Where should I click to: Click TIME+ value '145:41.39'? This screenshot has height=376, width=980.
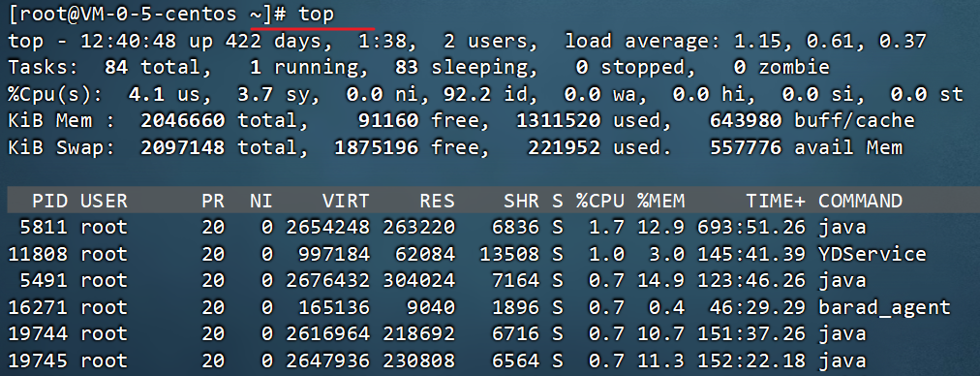(750, 254)
